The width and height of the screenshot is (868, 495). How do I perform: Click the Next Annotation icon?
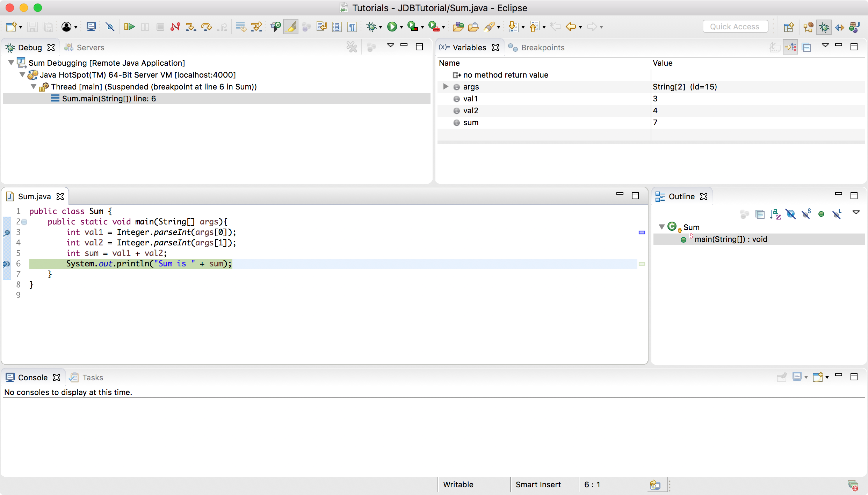coord(513,27)
